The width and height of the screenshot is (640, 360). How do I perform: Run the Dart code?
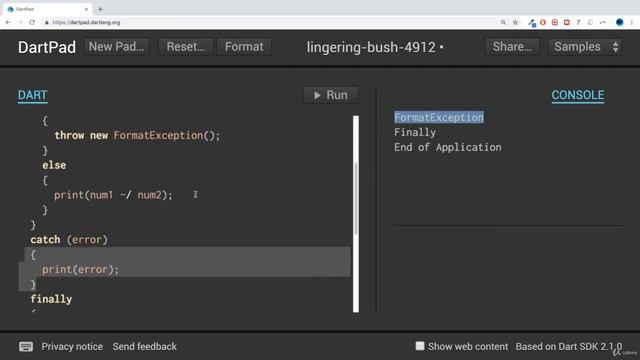point(331,95)
